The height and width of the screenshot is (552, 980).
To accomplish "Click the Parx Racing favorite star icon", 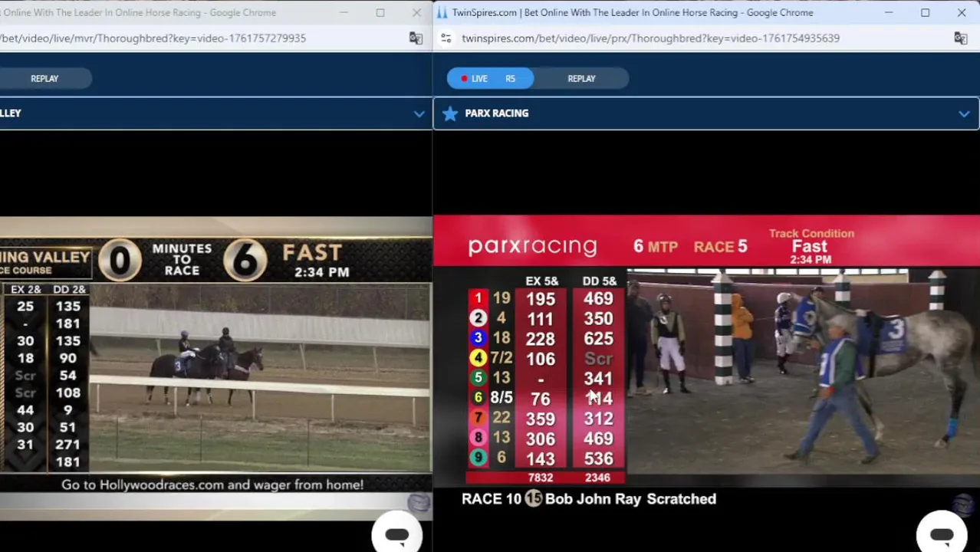I will 450,113.
